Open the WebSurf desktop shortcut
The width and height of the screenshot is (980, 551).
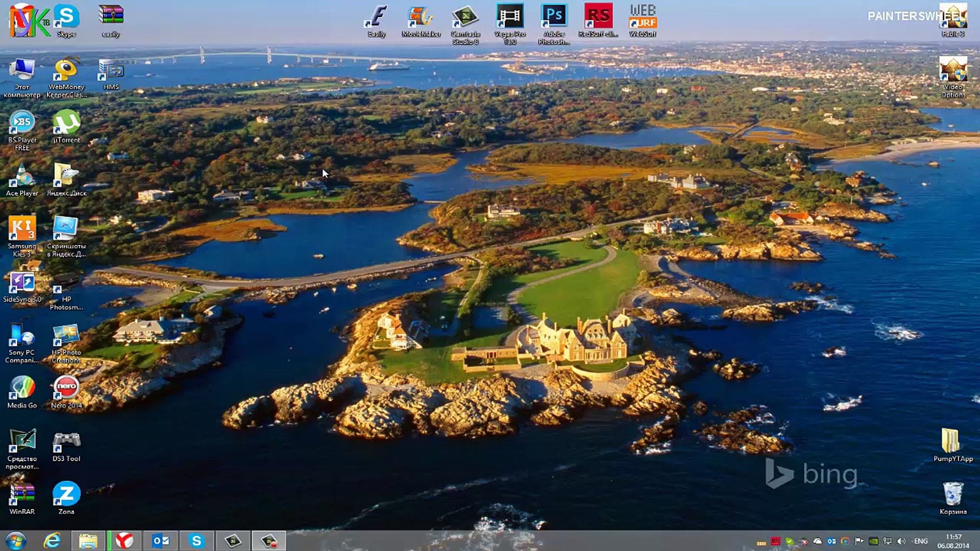(643, 20)
